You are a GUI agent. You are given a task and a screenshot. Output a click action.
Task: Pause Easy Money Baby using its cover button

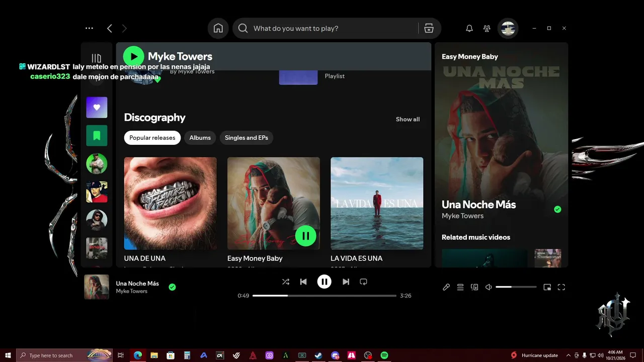pos(306,236)
